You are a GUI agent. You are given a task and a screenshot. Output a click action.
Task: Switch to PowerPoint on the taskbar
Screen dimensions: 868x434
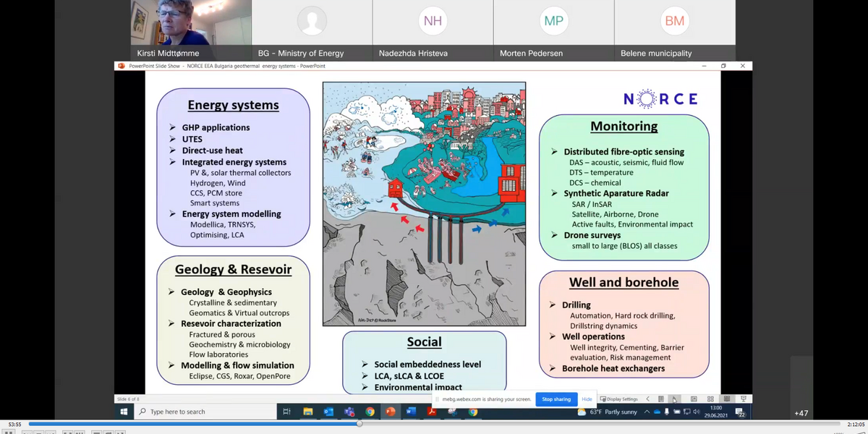(x=391, y=412)
